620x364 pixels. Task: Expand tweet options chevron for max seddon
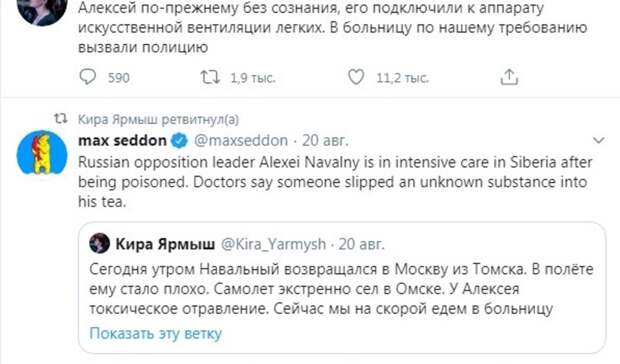[x=599, y=140]
